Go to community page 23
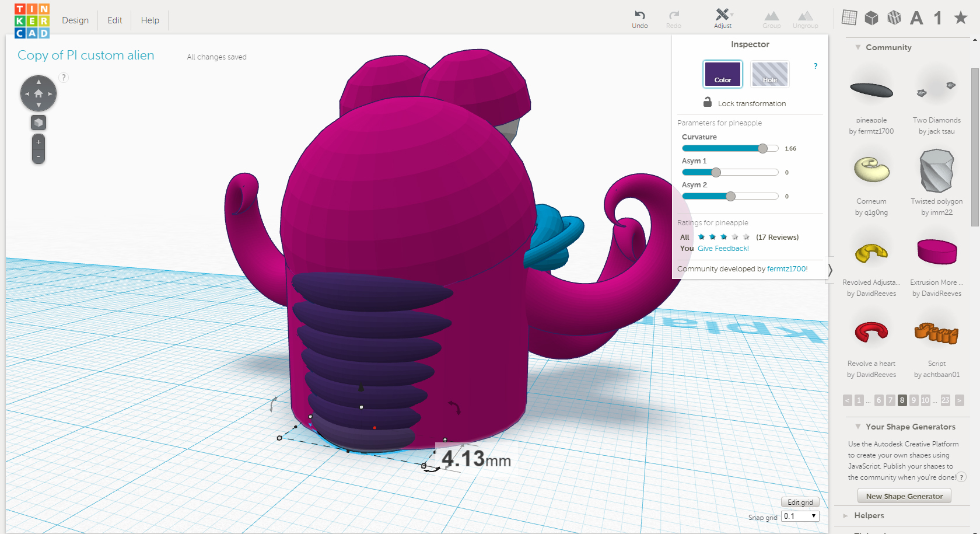Viewport: 980px width, 534px height. (945, 400)
